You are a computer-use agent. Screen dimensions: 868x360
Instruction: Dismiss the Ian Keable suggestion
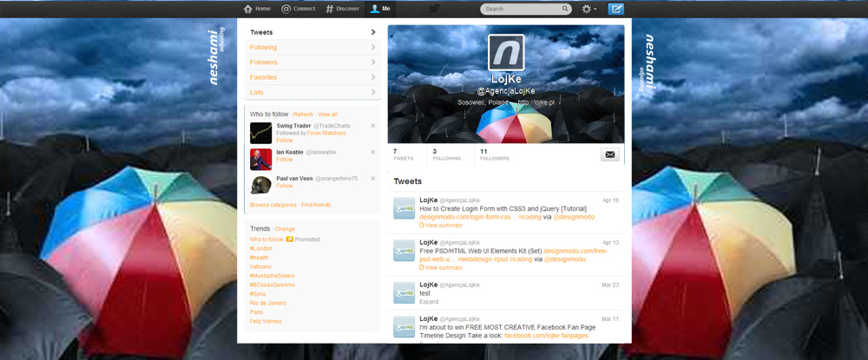point(373,153)
